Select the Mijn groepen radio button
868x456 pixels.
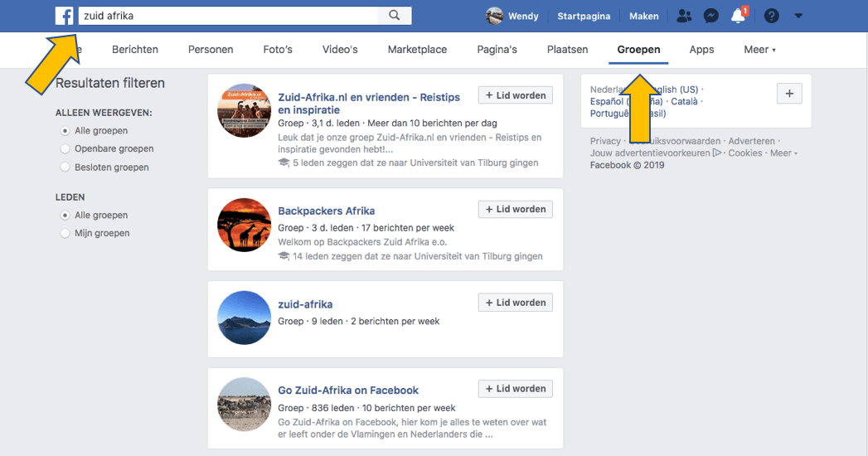pos(65,234)
